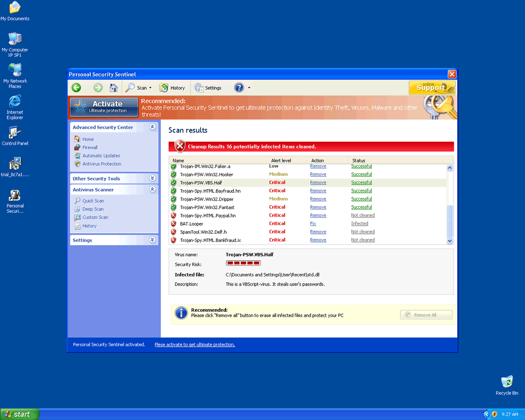Click the scan results scrollbar down arrow

450,241
